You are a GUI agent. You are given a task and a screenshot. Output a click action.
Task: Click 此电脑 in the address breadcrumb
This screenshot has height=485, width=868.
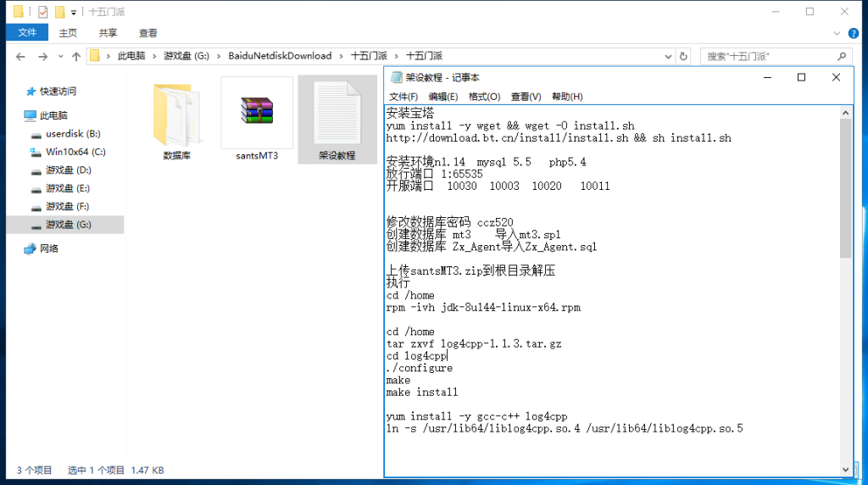click(131, 56)
